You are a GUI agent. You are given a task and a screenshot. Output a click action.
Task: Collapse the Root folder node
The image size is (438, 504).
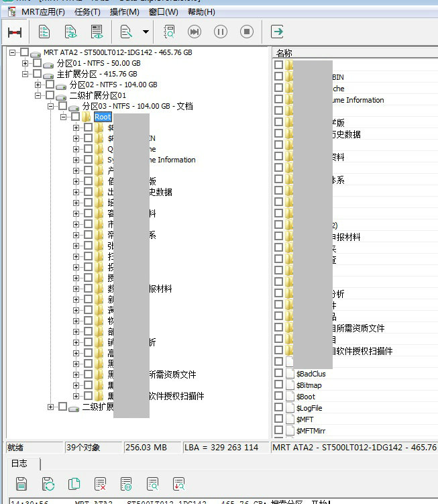64,117
